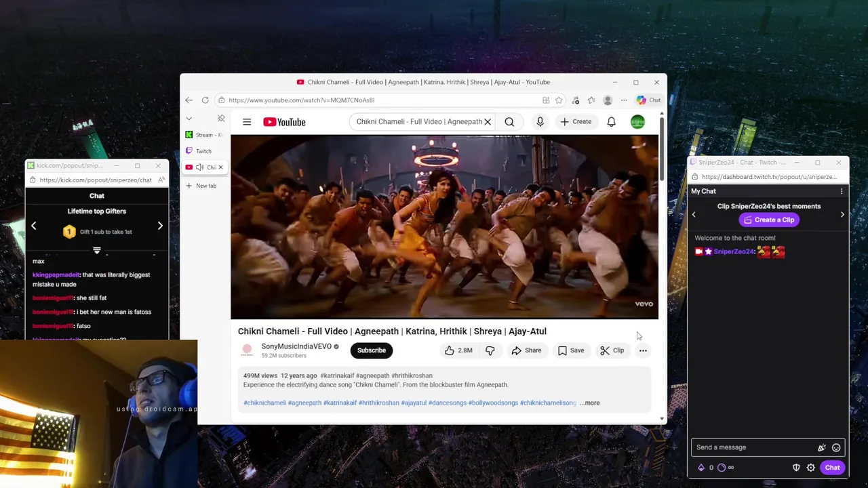Open Twitch Bits balance icon
This screenshot has height=488, width=868.
pyautogui.click(x=701, y=468)
